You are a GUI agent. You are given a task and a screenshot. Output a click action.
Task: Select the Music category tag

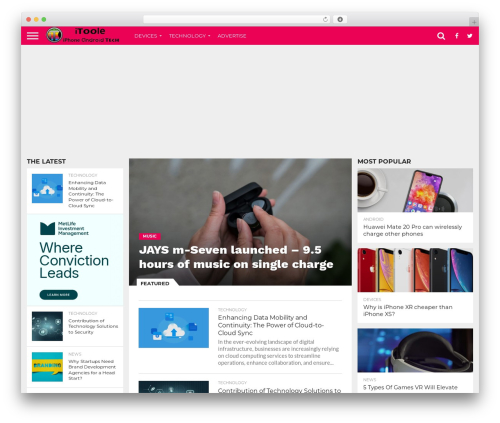point(150,236)
